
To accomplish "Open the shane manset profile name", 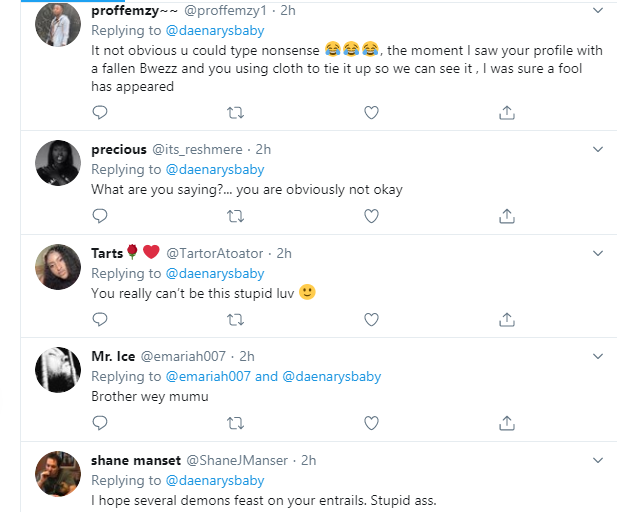I will 136,460.
